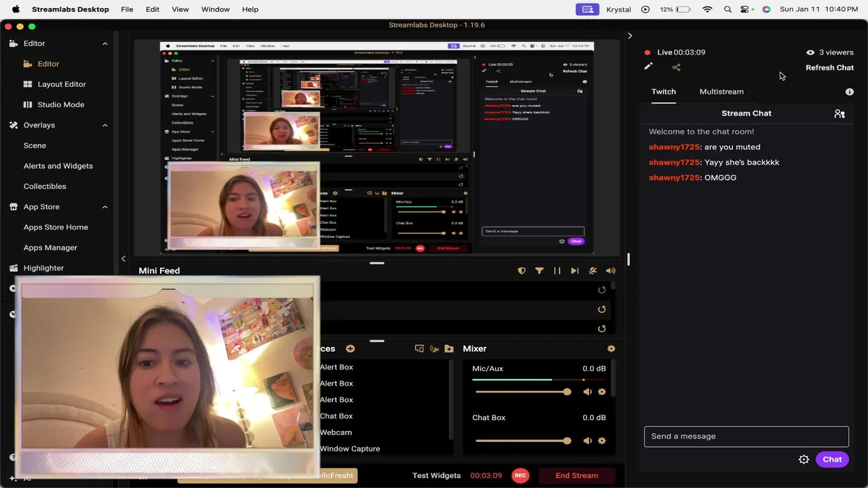Screen dimensions: 868x488
Task: Open Mic/Aux source settings gear
Action: (x=601, y=392)
